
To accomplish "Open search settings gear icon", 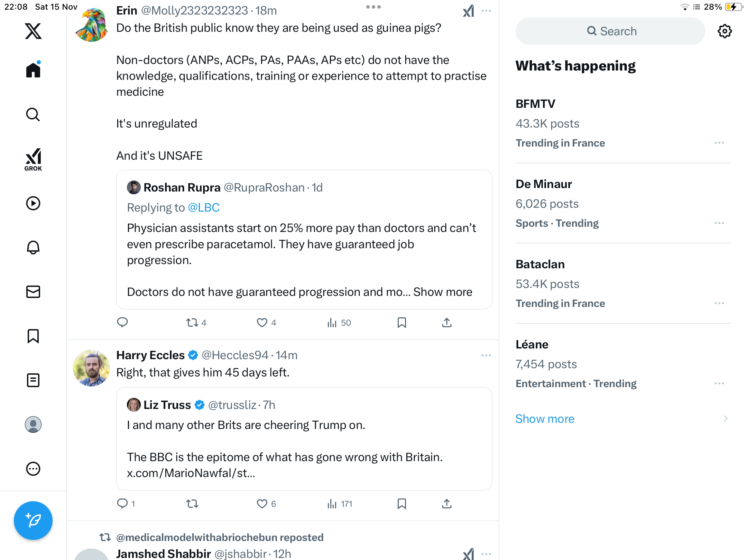I will (725, 31).
